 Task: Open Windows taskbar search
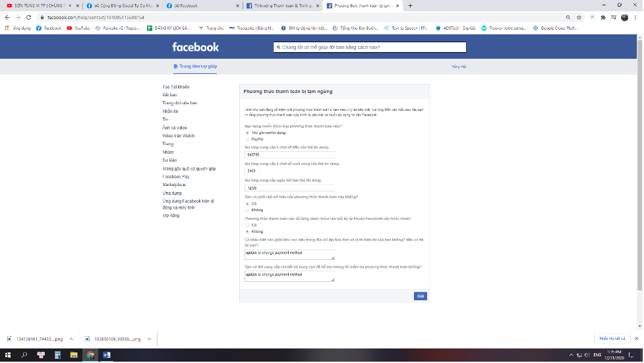[x=24, y=355]
